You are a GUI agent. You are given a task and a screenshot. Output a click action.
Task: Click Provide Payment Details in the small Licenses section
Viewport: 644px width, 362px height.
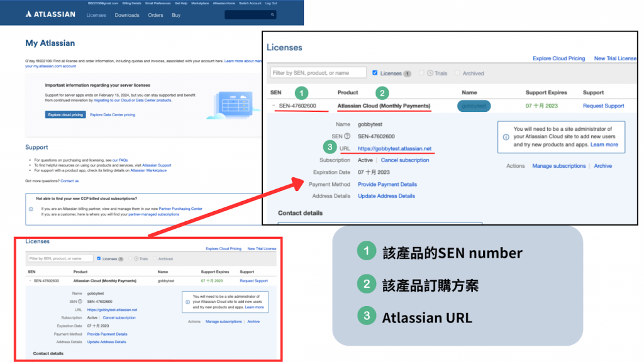click(x=107, y=334)
